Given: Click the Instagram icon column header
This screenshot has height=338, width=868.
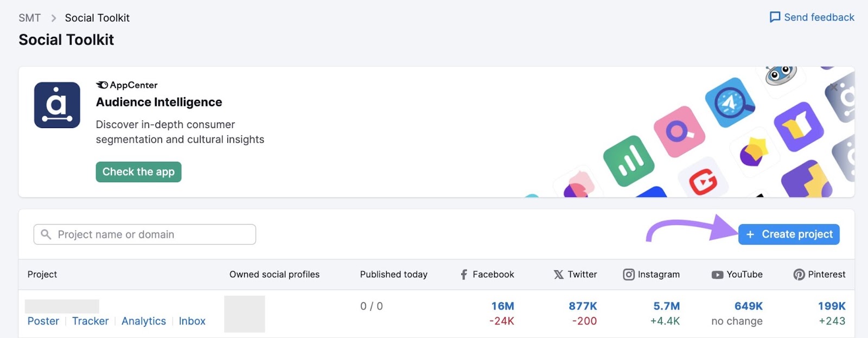Looking at the screenshot, I should click(629, 275).
